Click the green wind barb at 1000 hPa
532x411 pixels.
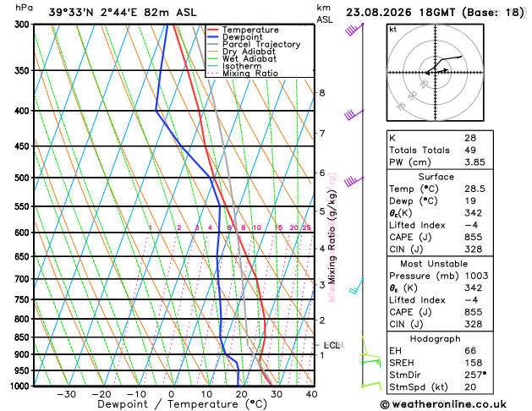370,386
